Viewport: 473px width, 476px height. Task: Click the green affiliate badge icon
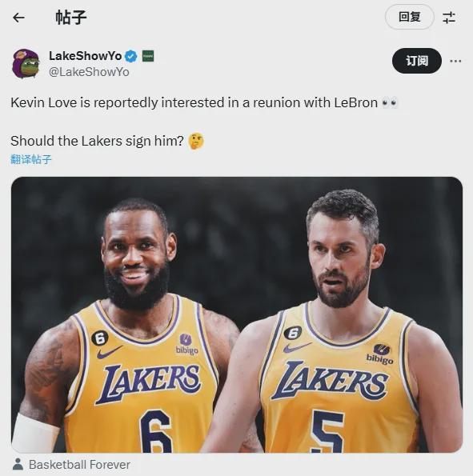pyautogui.click(x=148, y=56)
